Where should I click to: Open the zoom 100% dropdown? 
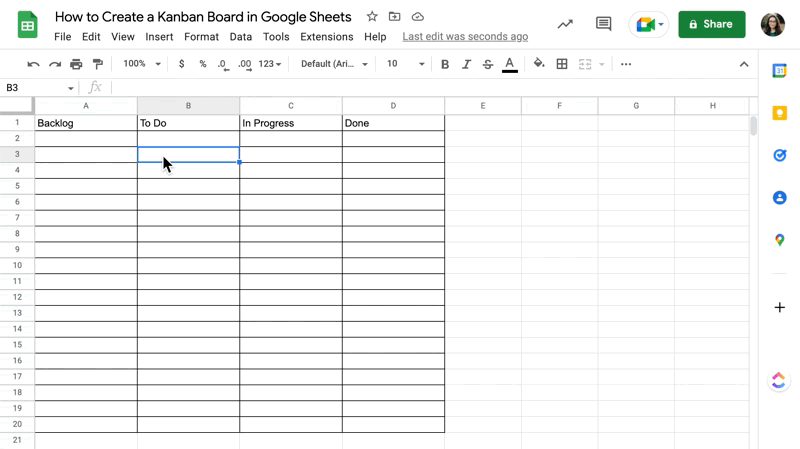pyautogui.click(x=141, y=64)
